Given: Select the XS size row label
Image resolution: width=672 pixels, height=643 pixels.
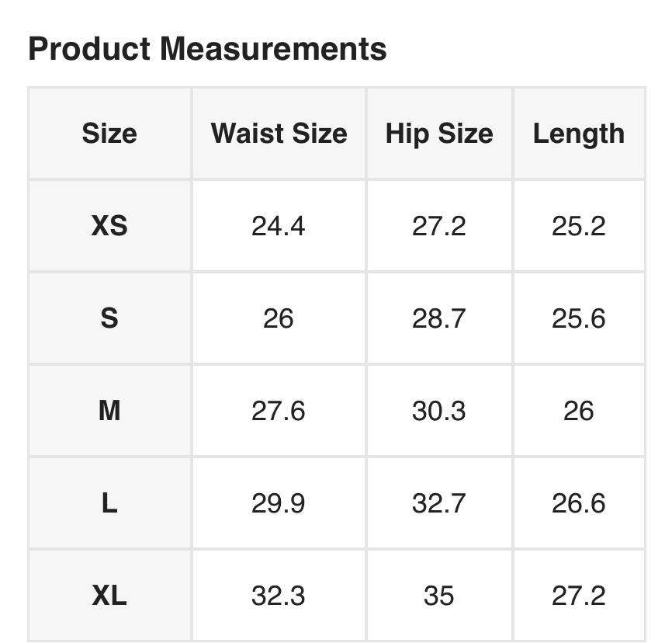Looking at the screenshot, I should click(x=109, y=226).
